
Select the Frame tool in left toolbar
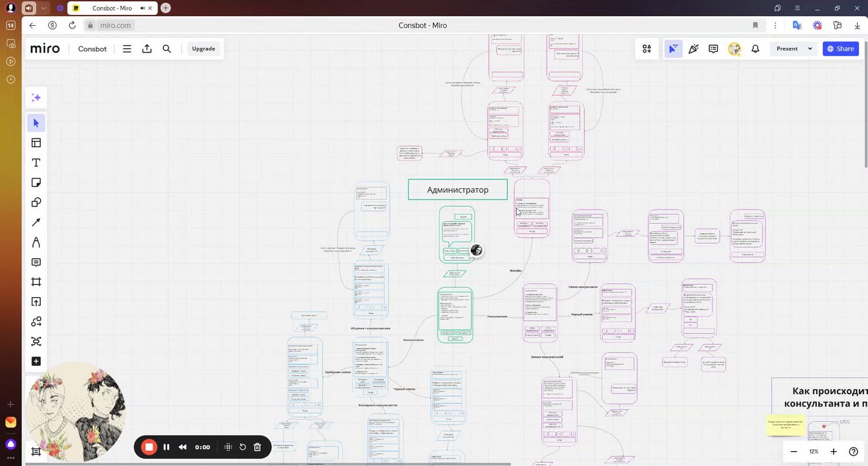coord(36,282)
